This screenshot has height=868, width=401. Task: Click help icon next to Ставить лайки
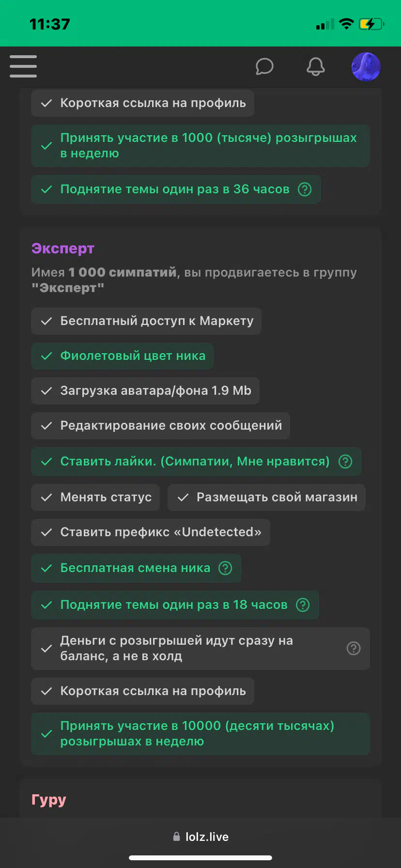[345, 462]
